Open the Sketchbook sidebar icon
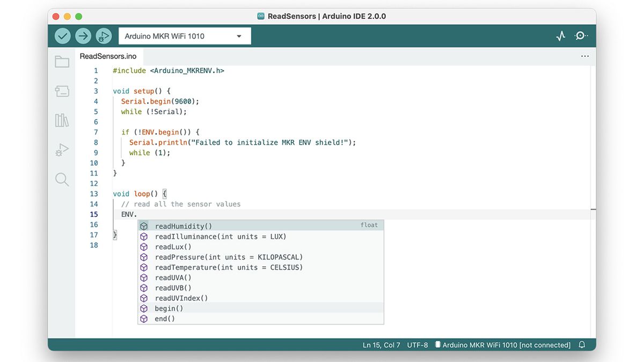 (62, 61)
